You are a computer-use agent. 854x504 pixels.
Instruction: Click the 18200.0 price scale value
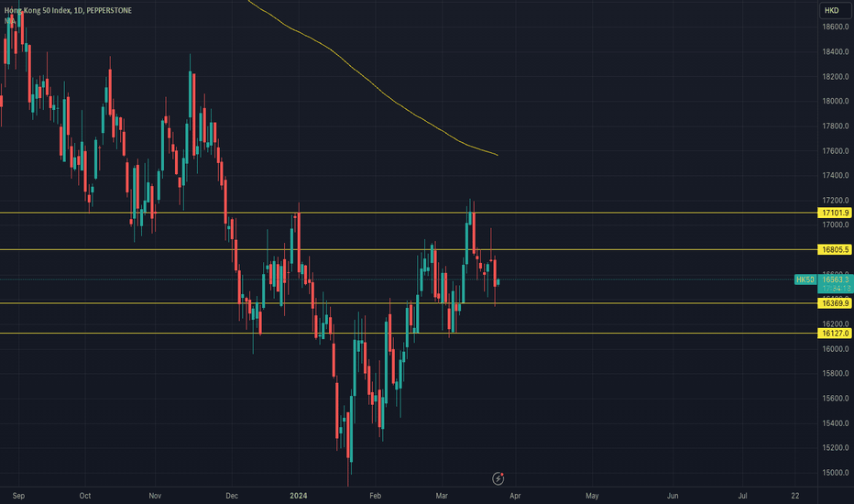836,77
